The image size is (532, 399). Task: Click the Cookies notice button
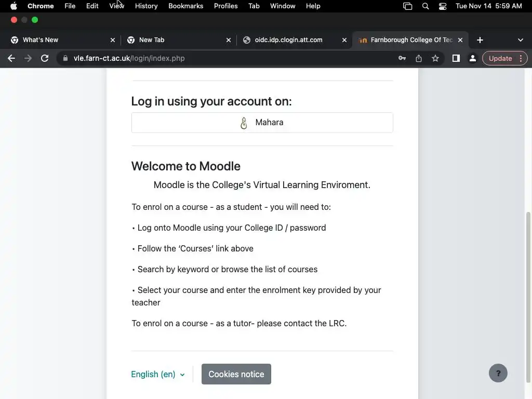(x=236, y=374)
